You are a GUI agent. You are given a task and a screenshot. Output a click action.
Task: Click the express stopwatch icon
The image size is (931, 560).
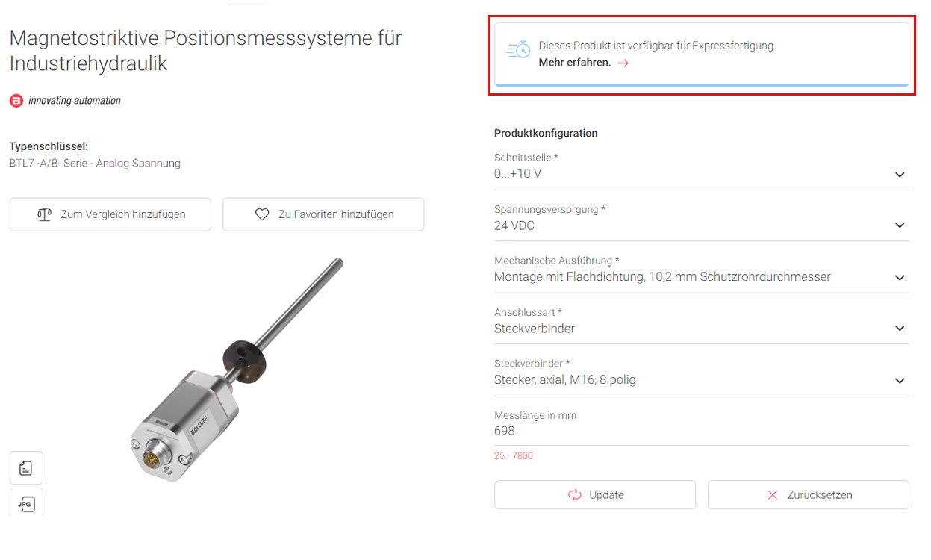[519, 50]
